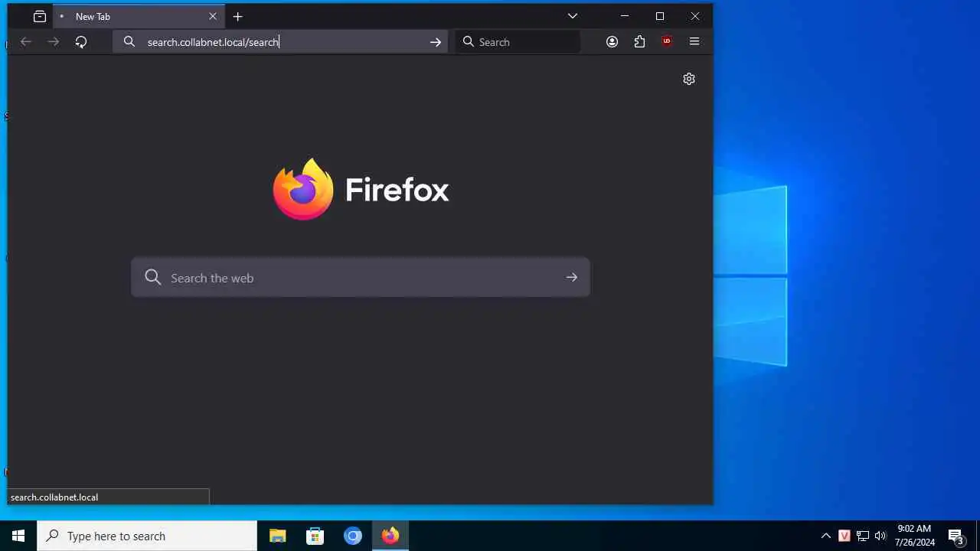Click the URL bar search magnifier icon
The height and width of the screenshot is (551, 980).
(x=129, y=42)
